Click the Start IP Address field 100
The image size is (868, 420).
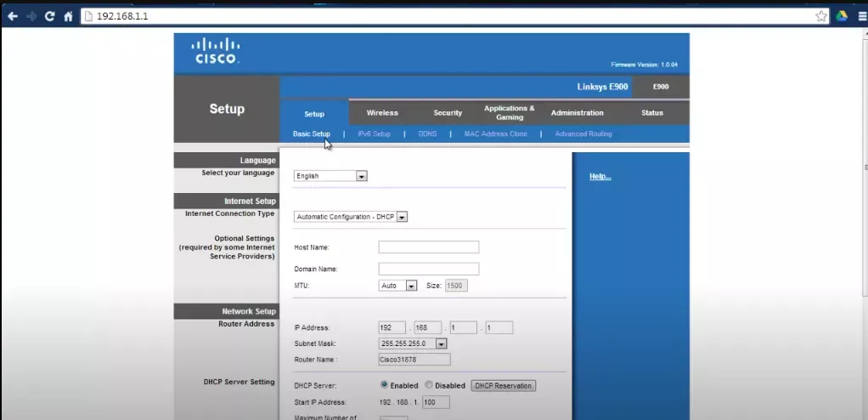coord(436,402)
